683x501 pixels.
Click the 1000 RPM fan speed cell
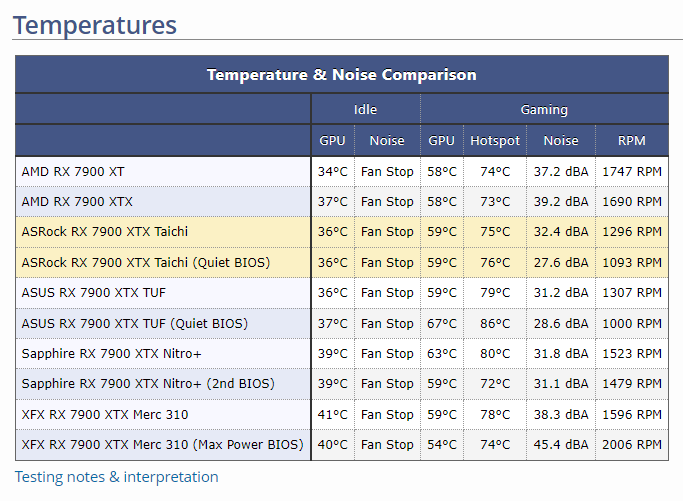(631, 323)
